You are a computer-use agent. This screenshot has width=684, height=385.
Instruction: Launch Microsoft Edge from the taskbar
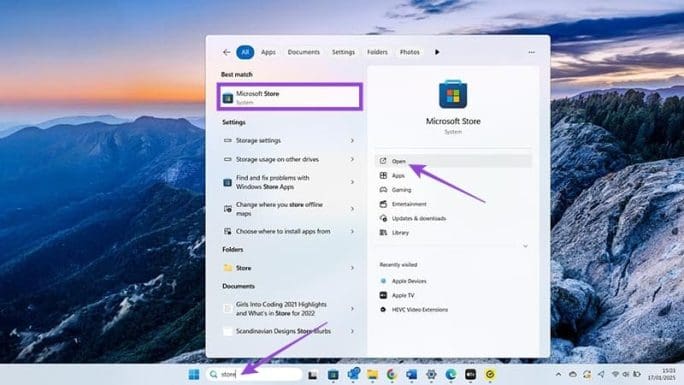click(451, 375)
